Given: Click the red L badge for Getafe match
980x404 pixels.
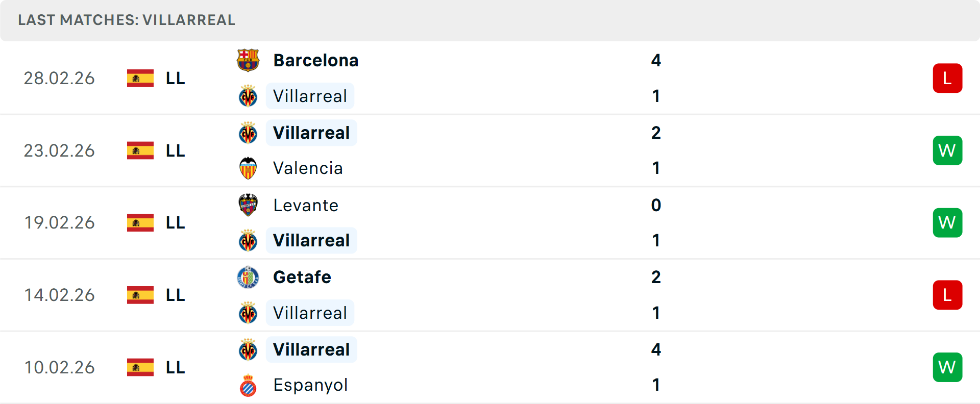Looking at the screenshot, I should [x=947, y=295].
